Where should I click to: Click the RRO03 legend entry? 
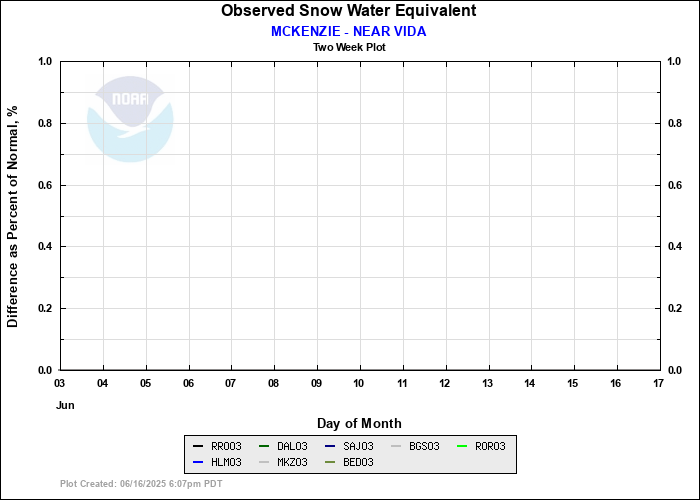pyautogui.click(x=217, y=446)
